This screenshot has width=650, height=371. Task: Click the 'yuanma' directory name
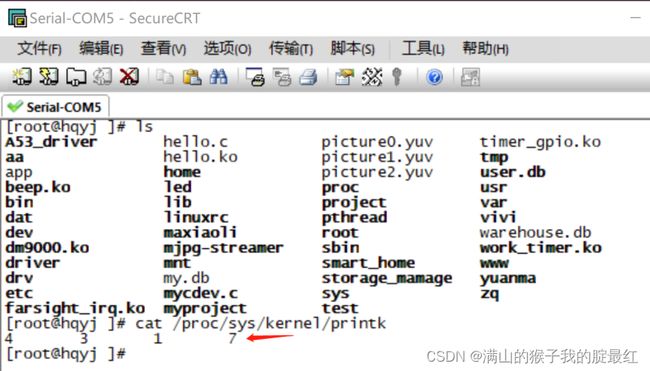click(508, 278)
